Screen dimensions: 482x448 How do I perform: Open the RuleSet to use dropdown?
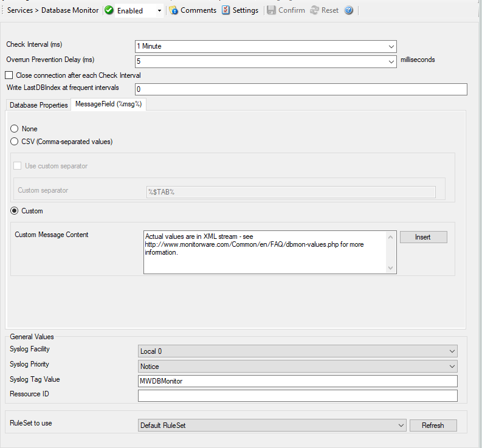tap(400, 426)
